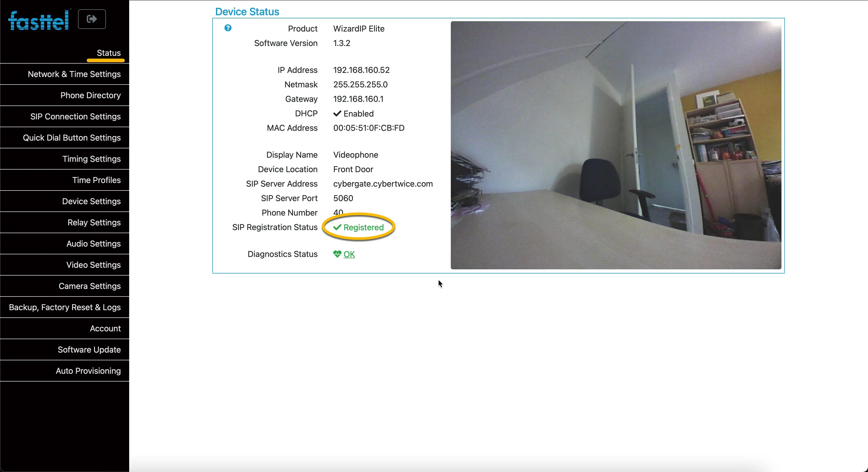Click the green heartbeat diagnostics icon

[337, 254]
